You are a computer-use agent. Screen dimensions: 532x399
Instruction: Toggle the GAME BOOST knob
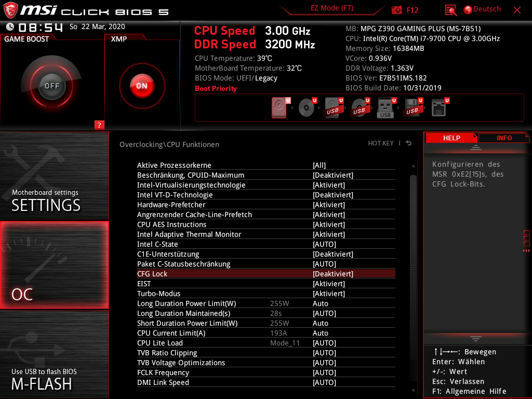[x=51, y=86]
